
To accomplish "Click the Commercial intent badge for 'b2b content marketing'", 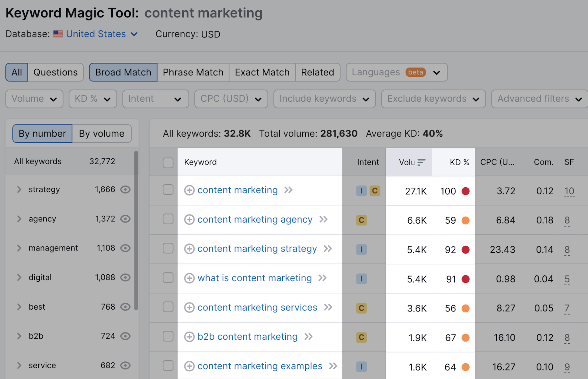I will point(362,337).
